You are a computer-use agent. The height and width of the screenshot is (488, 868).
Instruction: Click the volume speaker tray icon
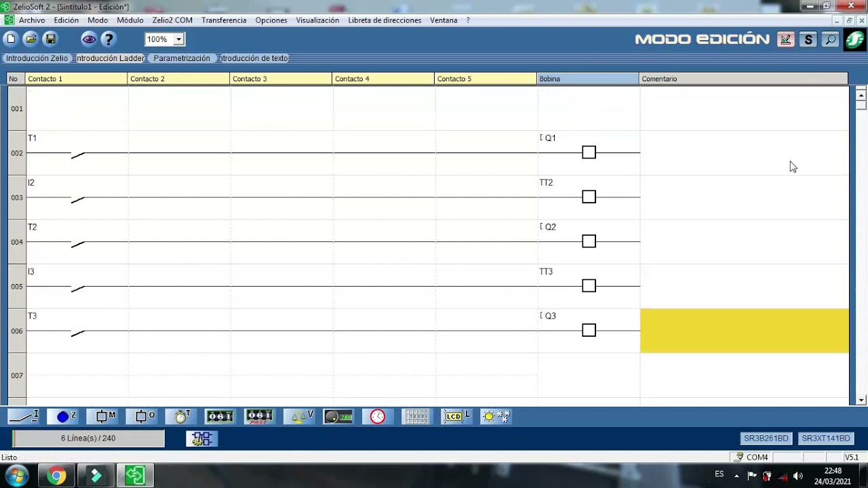798,476
